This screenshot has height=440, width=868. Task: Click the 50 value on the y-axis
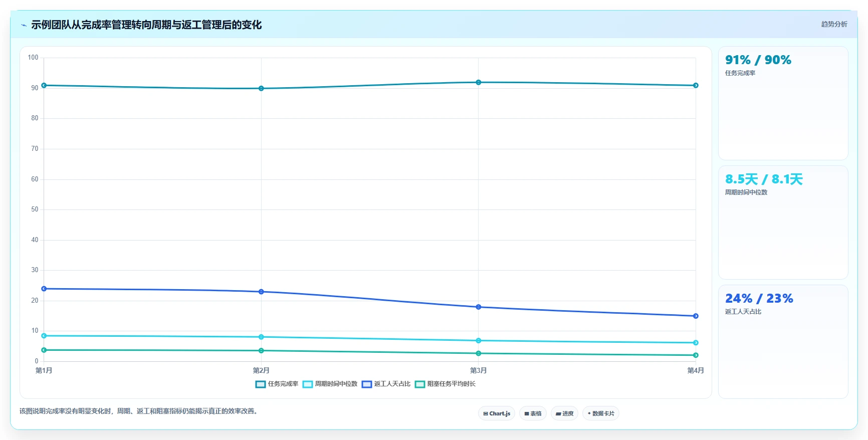coord(35,209)
